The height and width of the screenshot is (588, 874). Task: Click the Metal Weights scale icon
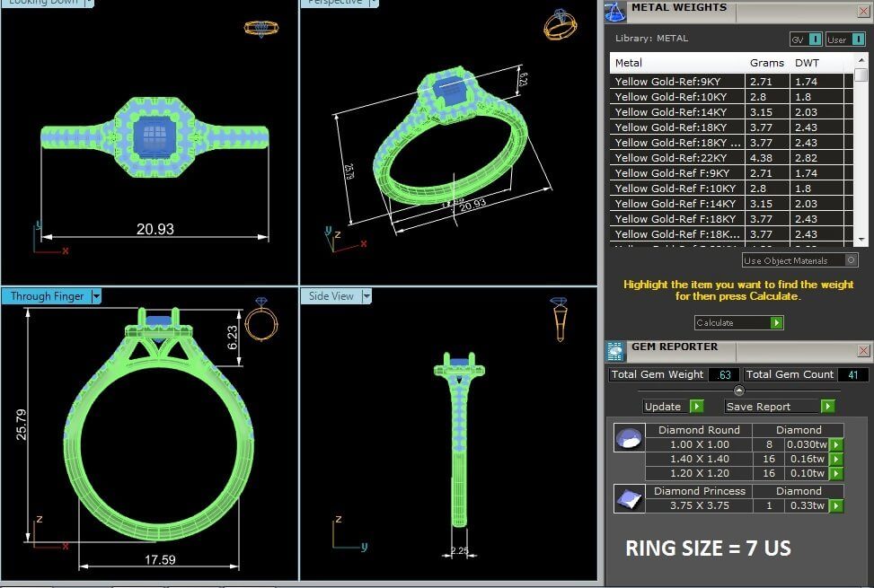pos(614,11)
